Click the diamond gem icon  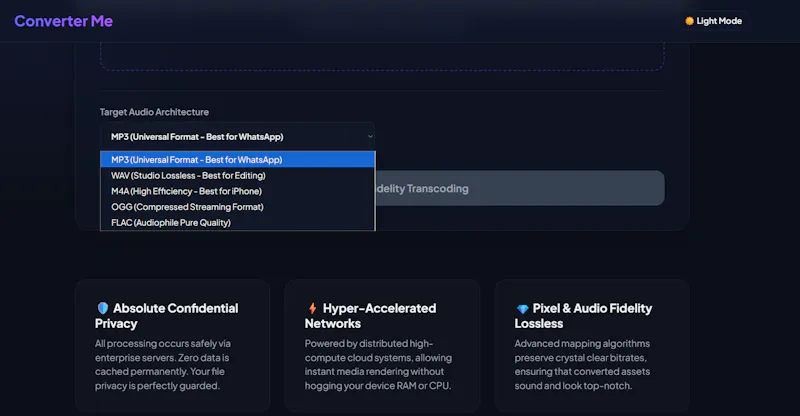(x=522, y=309)
